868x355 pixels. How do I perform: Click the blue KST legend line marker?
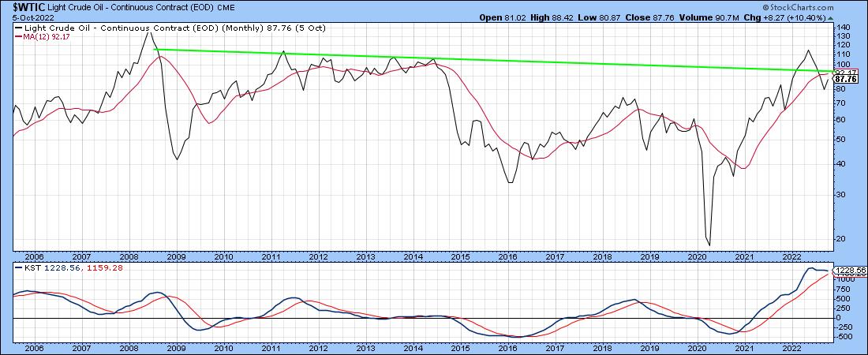pyautogui.click(x=19, y=269)
